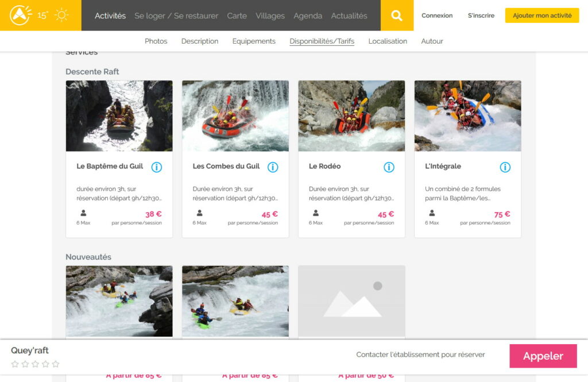Click the Appeler button
The image size is (588, 382).
point(543,356)
